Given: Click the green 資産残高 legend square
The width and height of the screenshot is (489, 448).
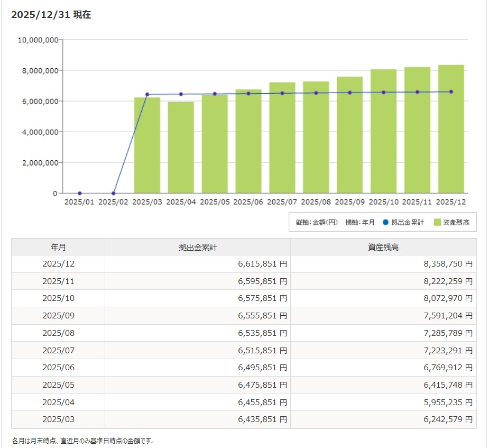Looking at the screenshot, I should click(x=437, y=223).
